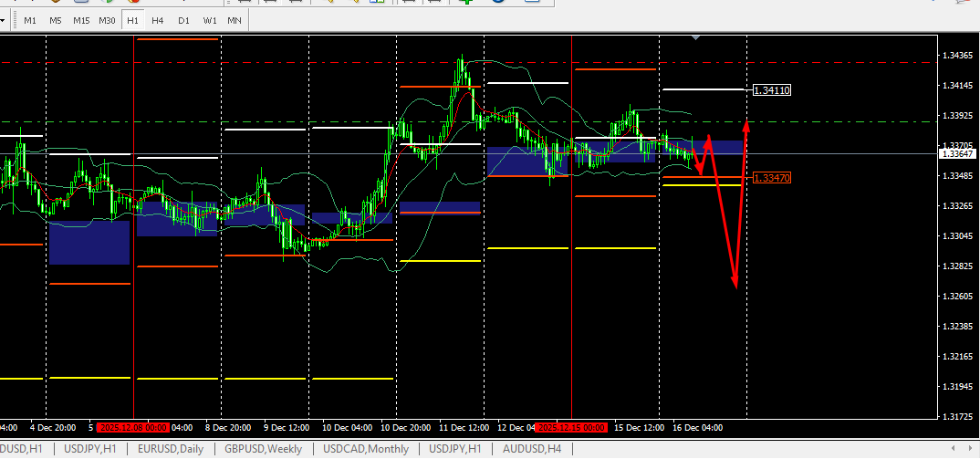Click 1.32605 on the price scale
Screen dimensions: 980x459
coord(957,297)
